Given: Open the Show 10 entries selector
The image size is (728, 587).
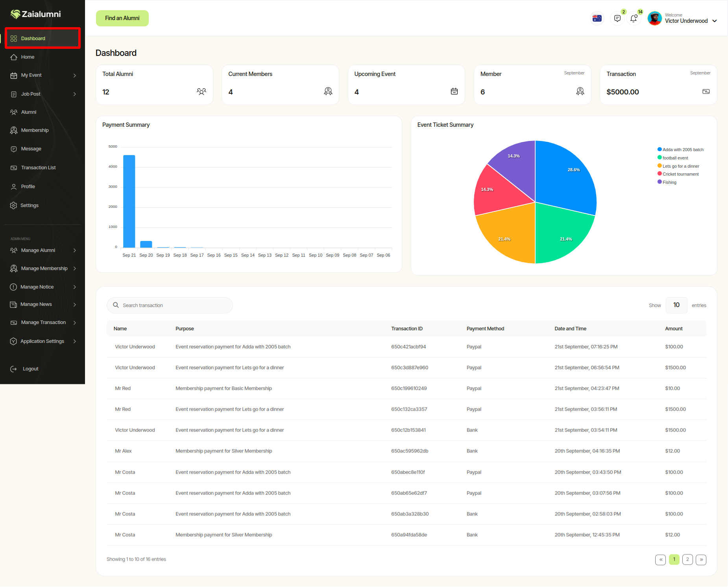Looking at the screenshot, I should tap(676, 305).
